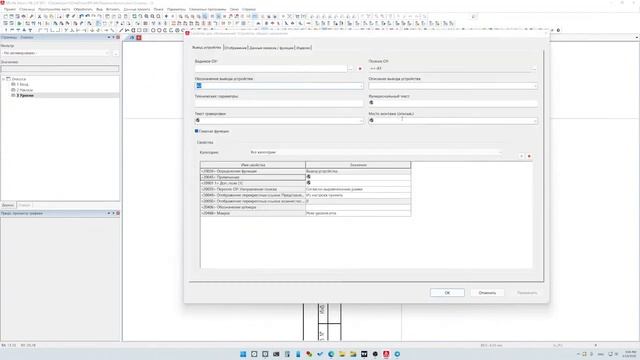
Task: Open the Вставить menu
Action: [113, 9]
